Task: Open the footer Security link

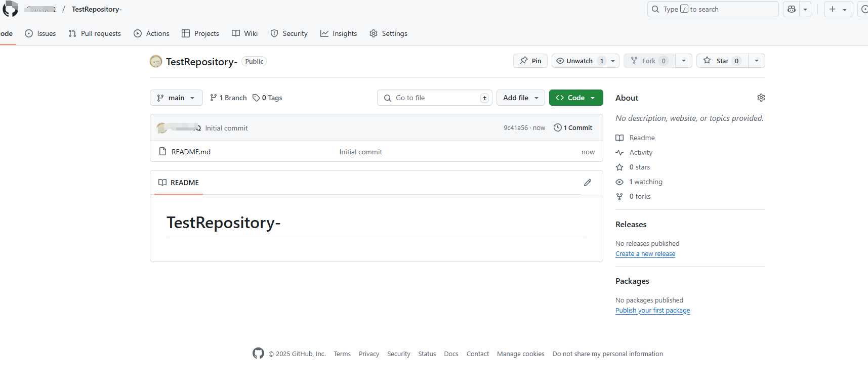Action: (x=399, y=354)
